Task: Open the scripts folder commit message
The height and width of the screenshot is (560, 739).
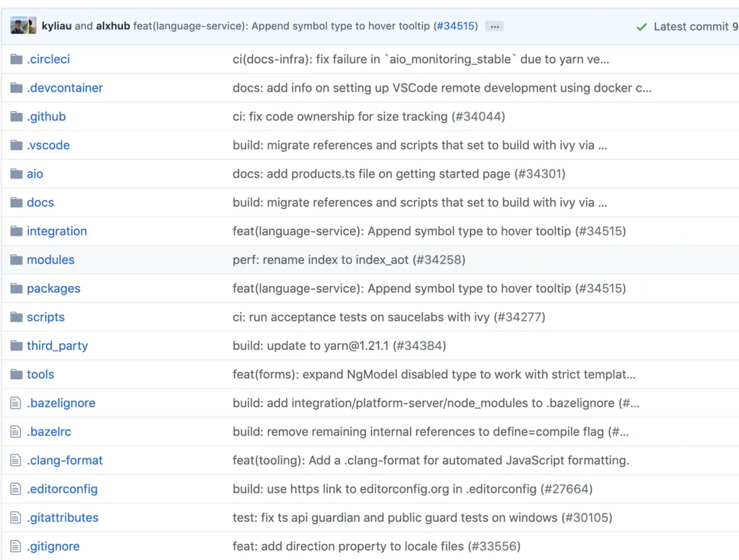Action: coord(388,317)
